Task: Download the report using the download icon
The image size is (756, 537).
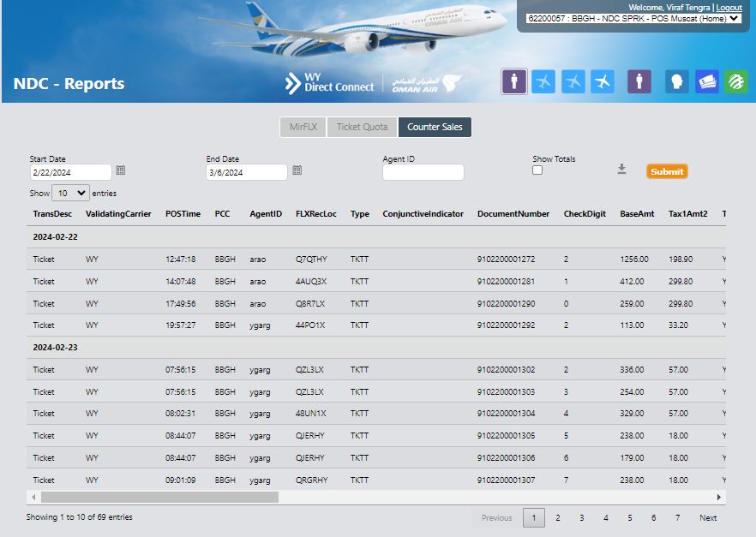Action: click(x=622, y=170)
